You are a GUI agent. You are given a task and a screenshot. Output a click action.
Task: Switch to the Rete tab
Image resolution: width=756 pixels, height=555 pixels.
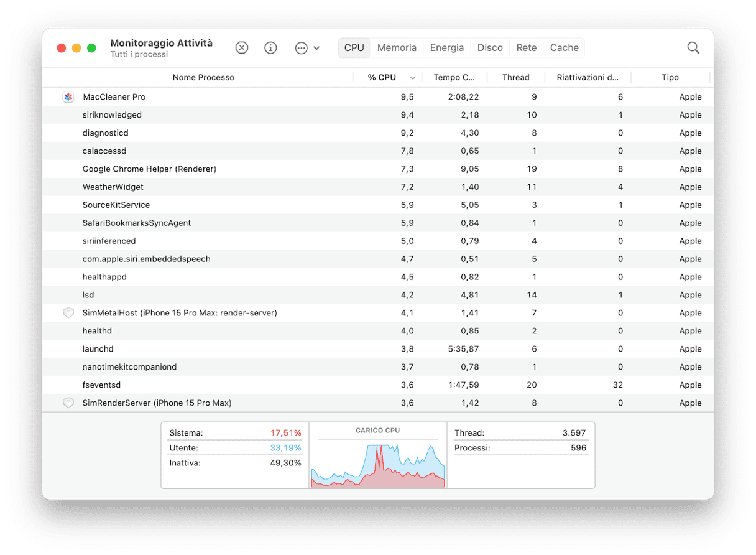click(x=527, y=48)
